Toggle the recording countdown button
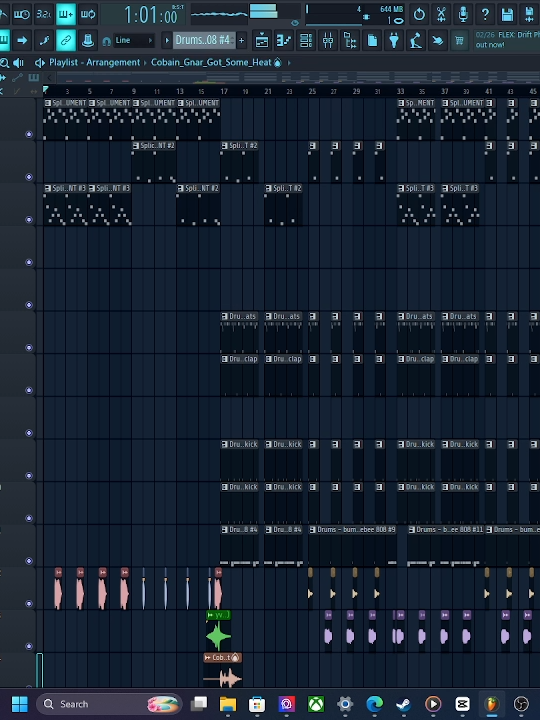Image resolution: width=540 pixels, height=720 pixels. click(44, 15)
